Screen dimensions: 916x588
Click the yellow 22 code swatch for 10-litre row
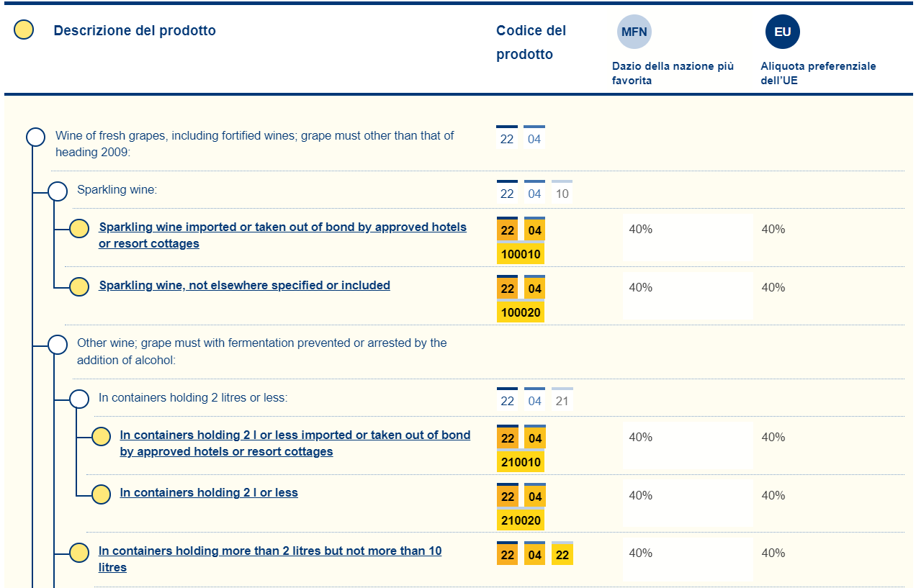point(562,556)
